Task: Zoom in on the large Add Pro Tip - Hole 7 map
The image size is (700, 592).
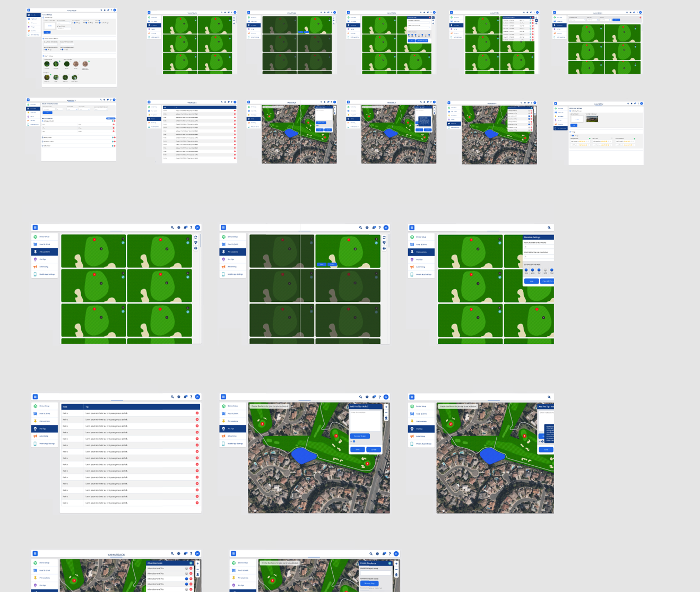Action: 386,407
